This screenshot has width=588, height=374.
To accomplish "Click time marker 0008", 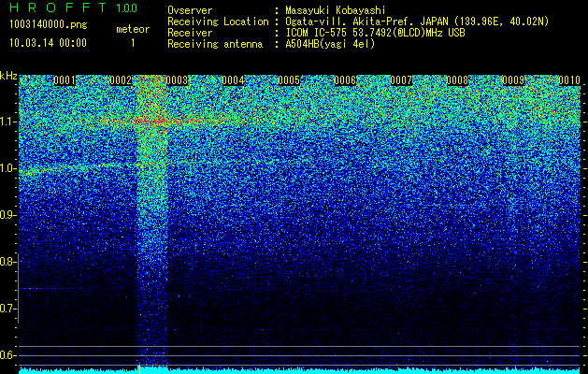I will [x=457, y=80].
